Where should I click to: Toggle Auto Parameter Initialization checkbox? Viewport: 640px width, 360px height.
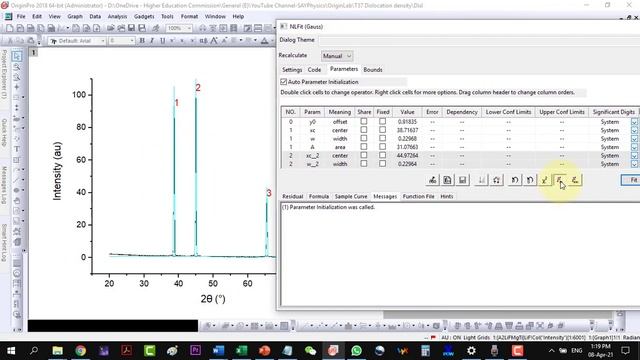pyautogui.click(x=284, y=82)
